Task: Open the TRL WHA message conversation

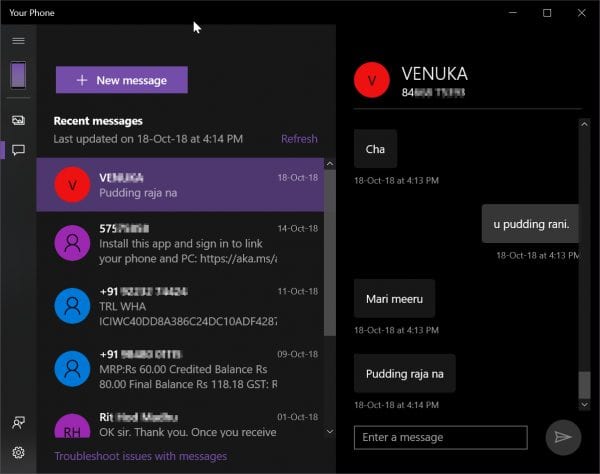Action: click(x=180, y=307)
